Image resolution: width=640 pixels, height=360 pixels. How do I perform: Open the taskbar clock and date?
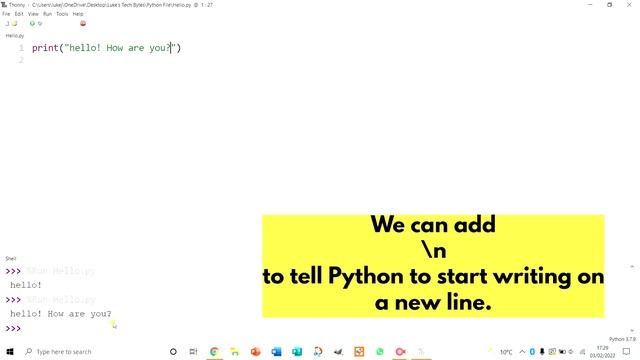click(x=602, y=351)
